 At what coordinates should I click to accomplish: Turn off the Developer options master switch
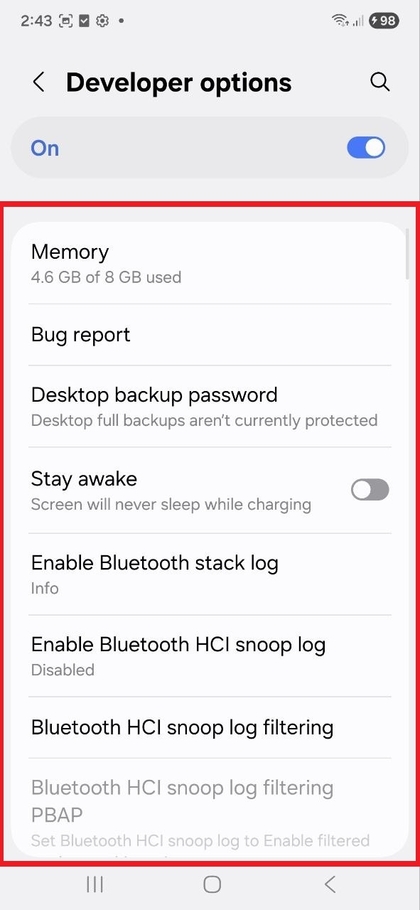pos(366,148)
